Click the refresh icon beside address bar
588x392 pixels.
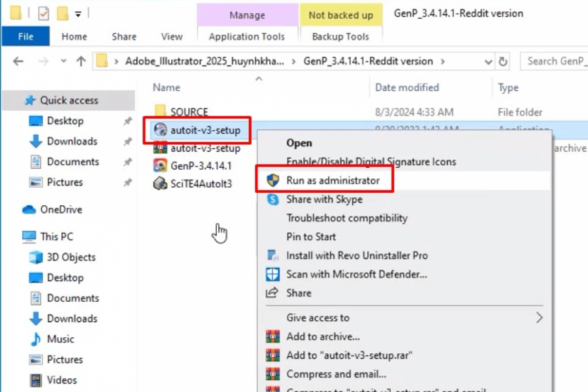point(503,61)
